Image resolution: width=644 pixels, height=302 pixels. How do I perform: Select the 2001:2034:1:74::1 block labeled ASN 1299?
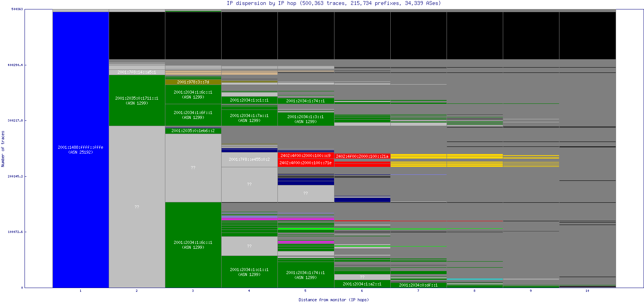point(306,275)
